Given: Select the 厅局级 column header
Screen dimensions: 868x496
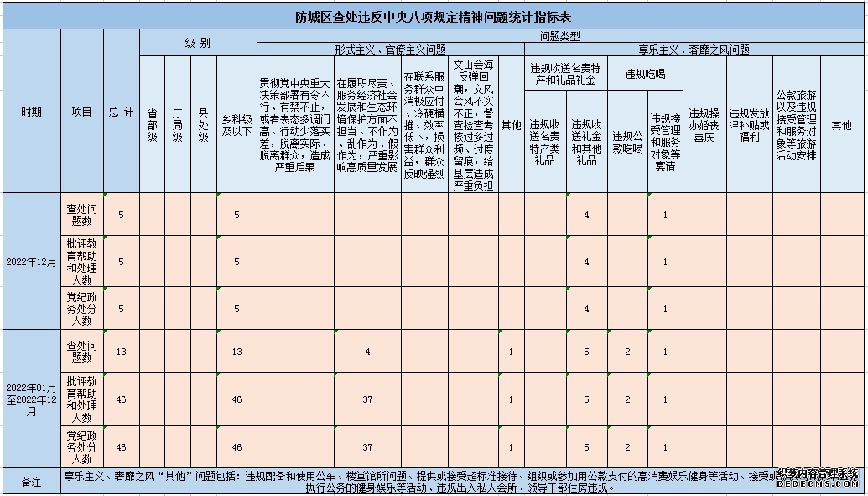Looking at the screenshot, I should pyautogui.click(x=178, y=125).
